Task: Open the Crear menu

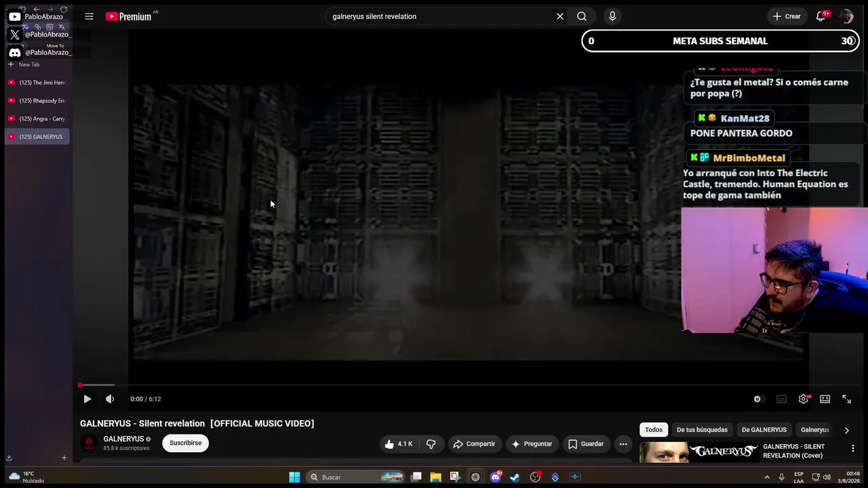Action: tap(787, 16)
